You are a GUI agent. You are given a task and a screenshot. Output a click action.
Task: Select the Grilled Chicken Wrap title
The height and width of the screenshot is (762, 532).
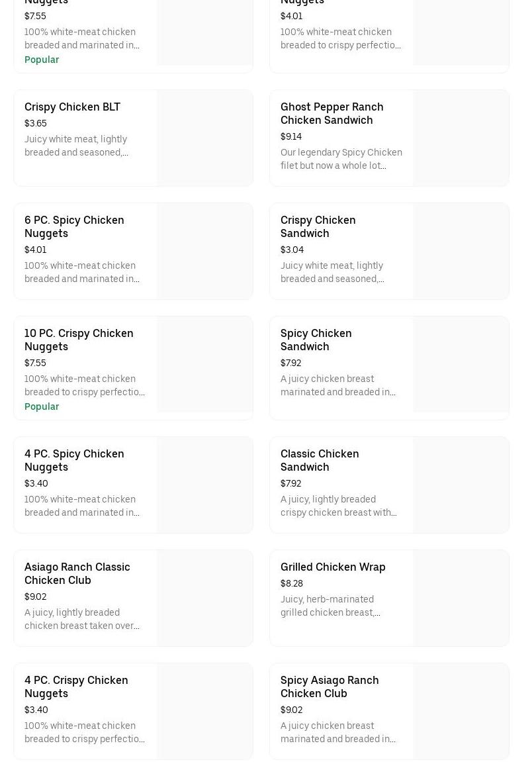coord(333,567)
